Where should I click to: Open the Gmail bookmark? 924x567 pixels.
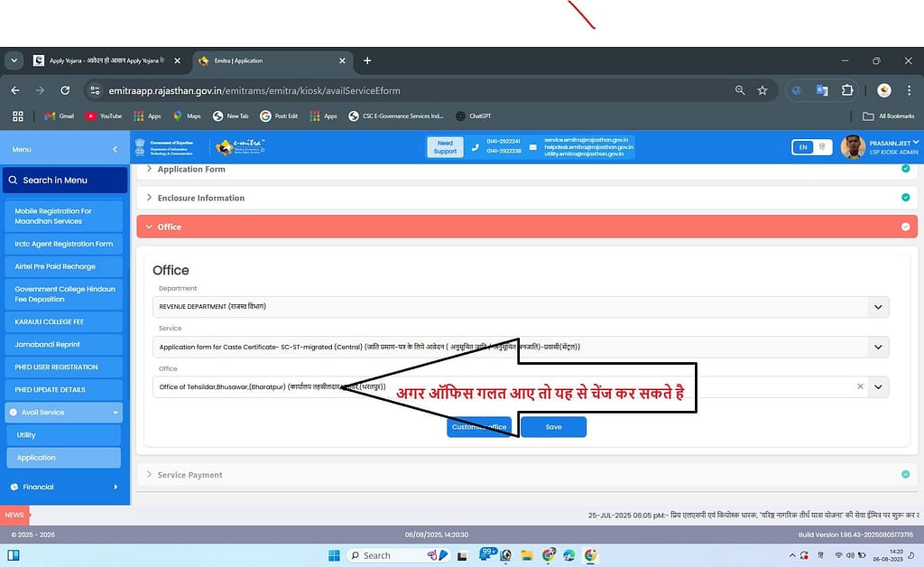tap(60, 116)
